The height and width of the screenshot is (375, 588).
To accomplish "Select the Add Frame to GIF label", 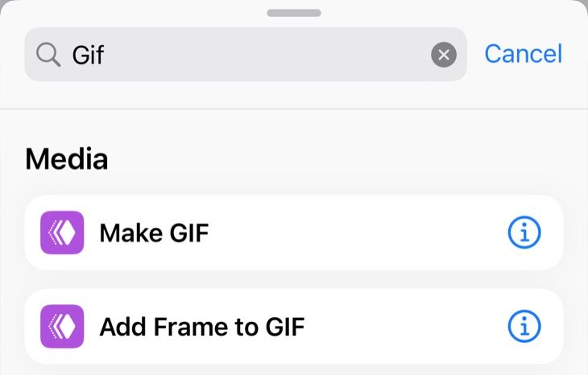I will (x=202, y=327).
